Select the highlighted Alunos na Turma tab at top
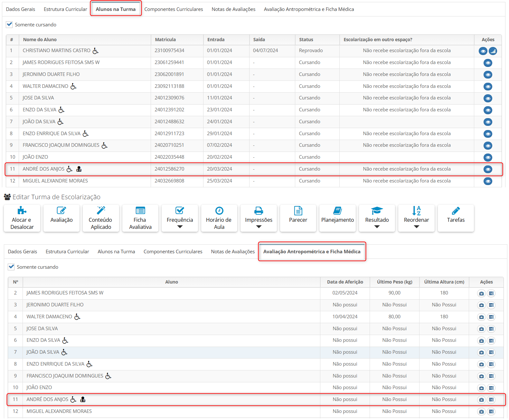This screenshot has height=420, width=509. (x=116, y=9)
